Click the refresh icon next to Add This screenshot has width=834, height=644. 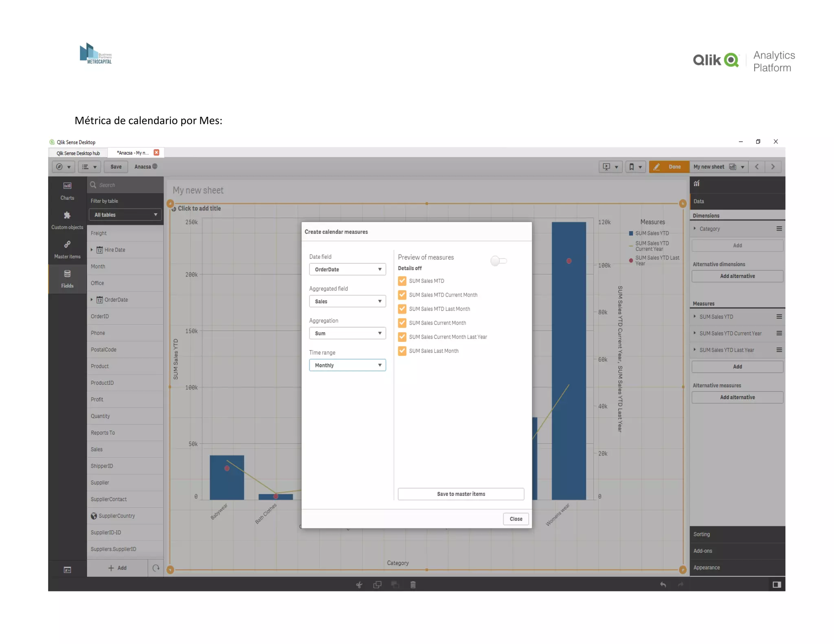click(156, 568)
